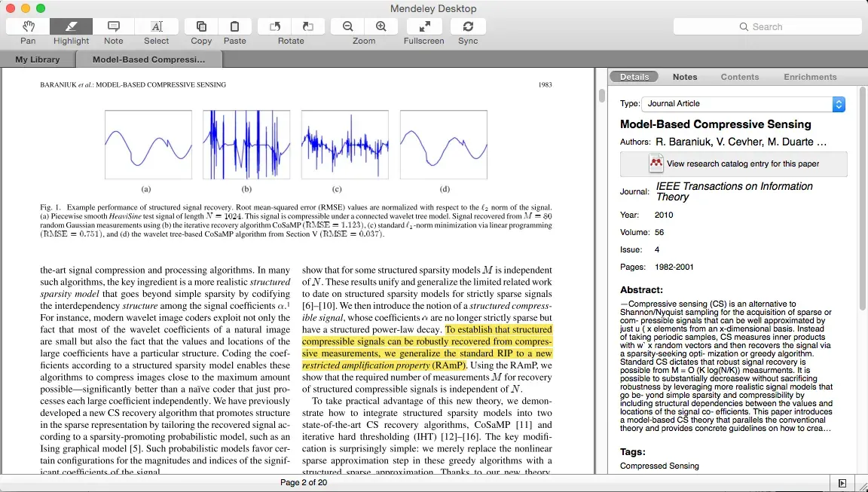
Task: Enter Fullscreen mode
Action: [423, 27]
